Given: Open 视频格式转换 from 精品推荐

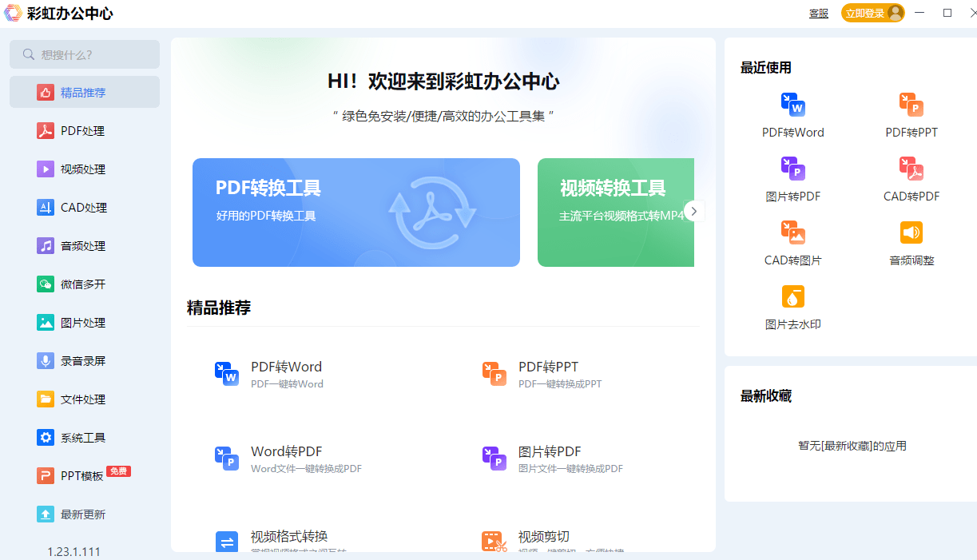Looking at the screenshot, I should (x=227, y=541).
